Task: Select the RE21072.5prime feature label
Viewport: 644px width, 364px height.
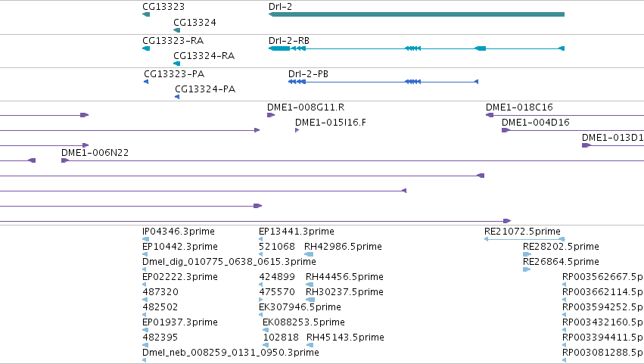Action: pyautogui.click(x=522, y=232)
